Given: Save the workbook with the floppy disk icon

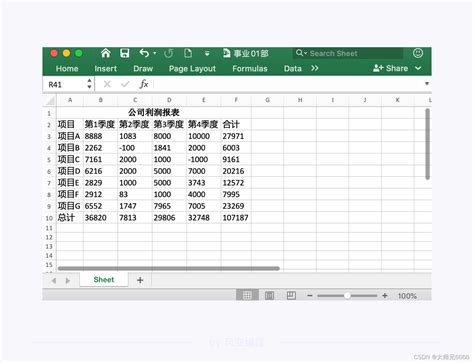Looking at the screenshot, I should [x=125, y=53].
